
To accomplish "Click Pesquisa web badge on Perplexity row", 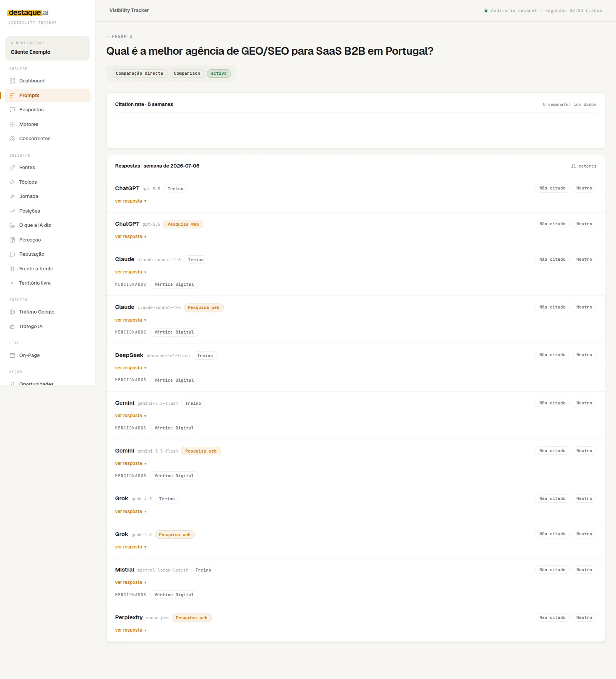I will [192, 618].
